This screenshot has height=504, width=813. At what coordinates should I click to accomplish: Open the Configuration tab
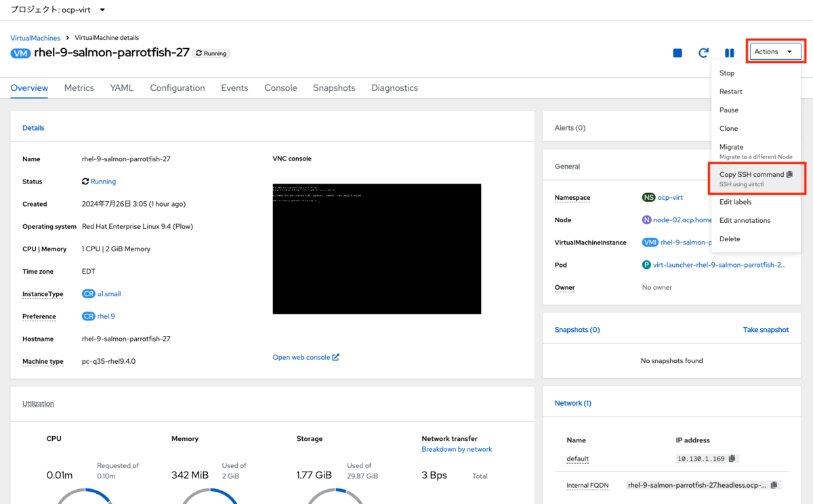(x=178, y=88)
